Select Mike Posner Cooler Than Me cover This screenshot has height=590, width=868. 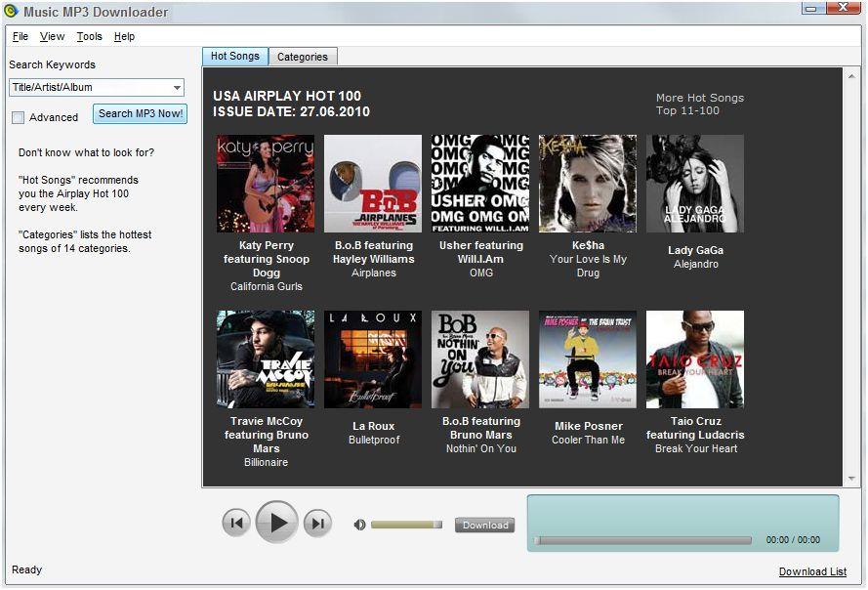coord(588,359)
